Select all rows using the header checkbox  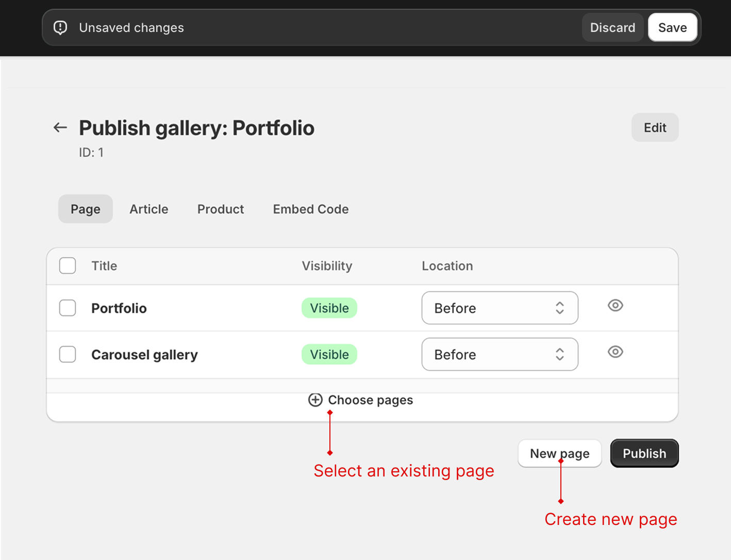click(x=68, y=266)
